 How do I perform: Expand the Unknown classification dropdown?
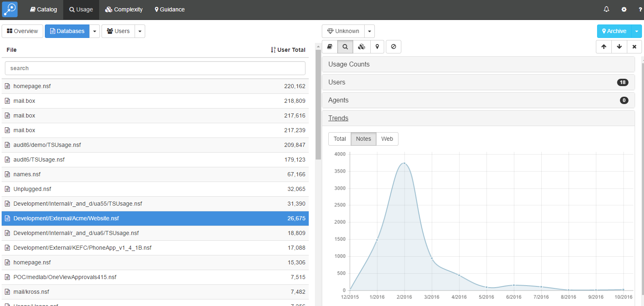click(370, 31)
